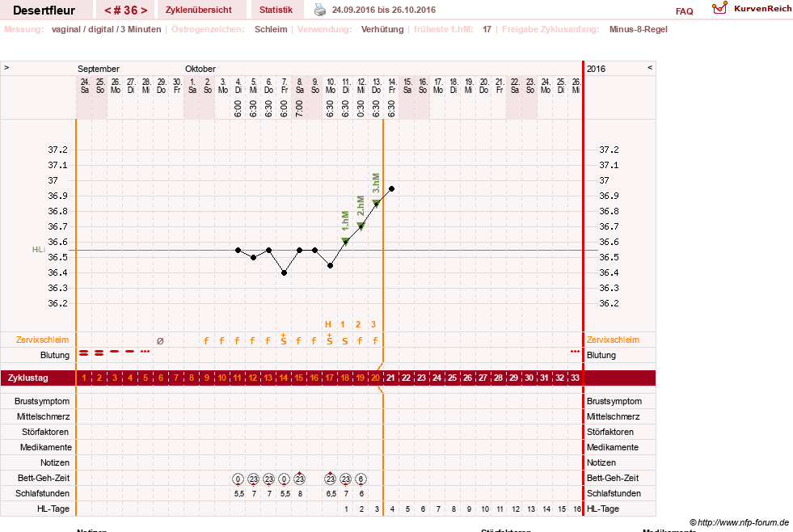Open the FAQ link
The height and width of the screenshot is (532, 793).
point(684,11)
